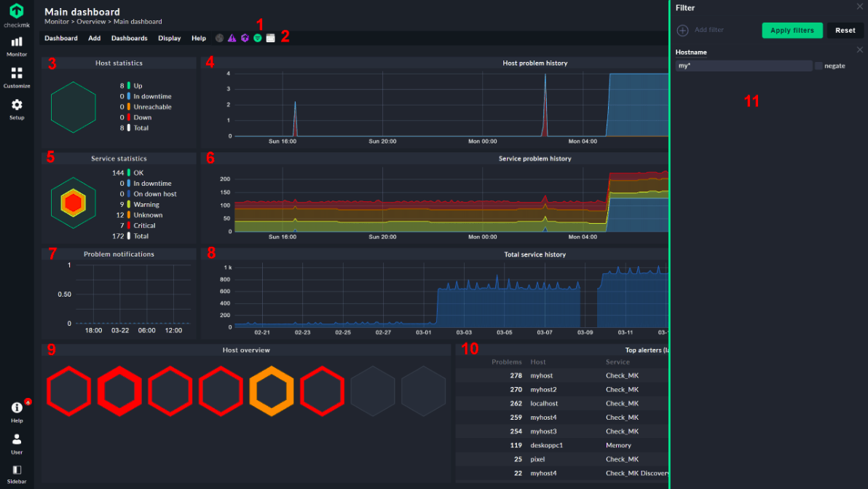Viewport: 868px width, 489px height.
Task: Click the Service column header in Top alerters
Action: pos(618,362)
